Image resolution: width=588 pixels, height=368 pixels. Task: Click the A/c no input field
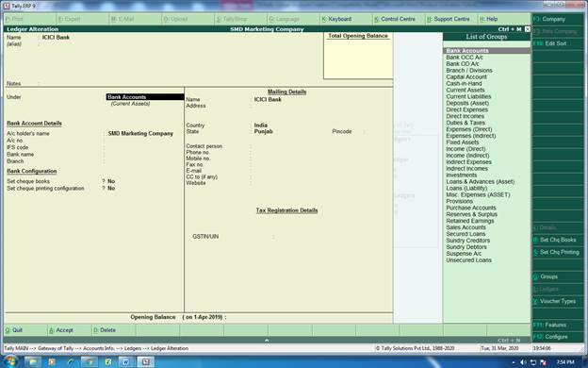click(x=142, y=141)
